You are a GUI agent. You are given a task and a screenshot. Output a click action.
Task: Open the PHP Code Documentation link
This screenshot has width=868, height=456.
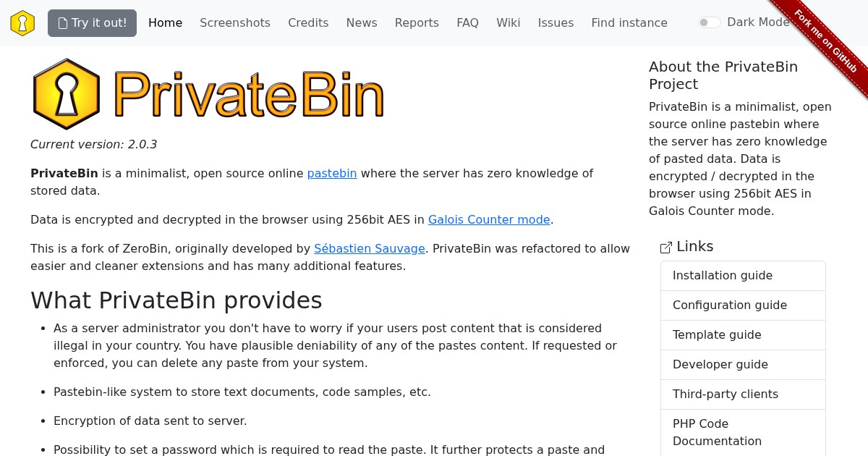743,433
